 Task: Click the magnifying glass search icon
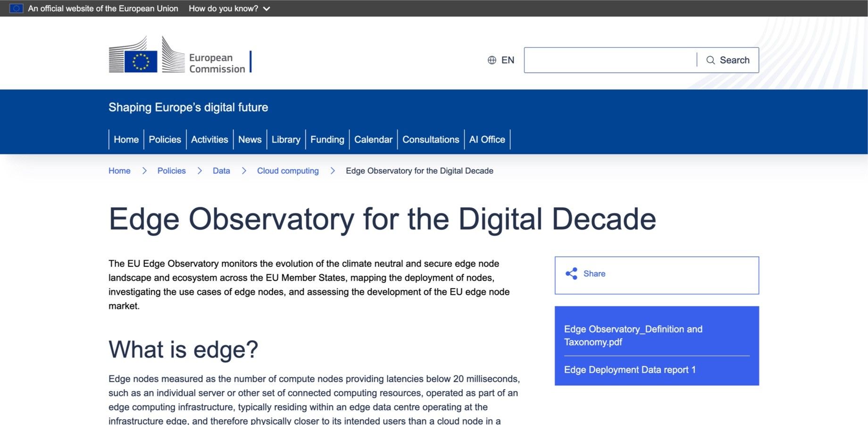click(x=710, y=60)
